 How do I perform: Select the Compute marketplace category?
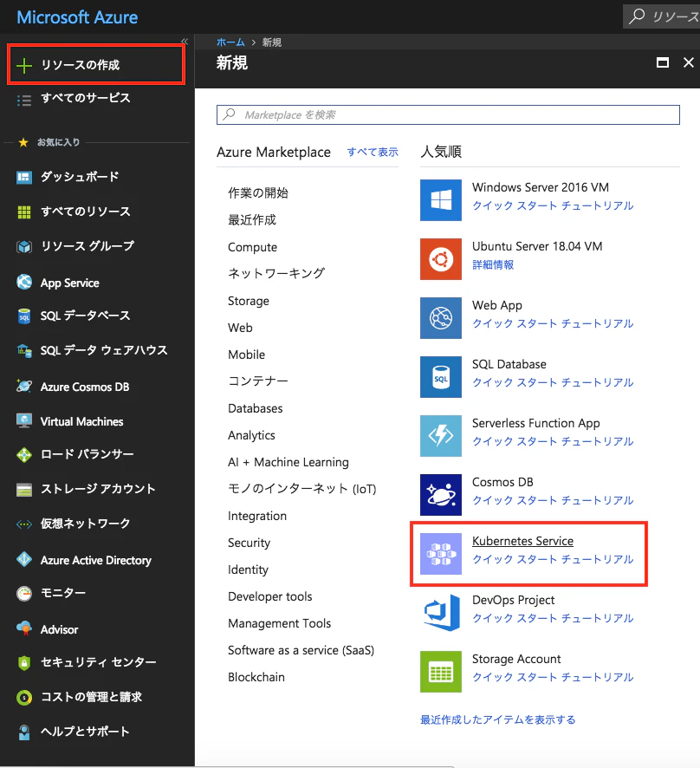[253, 247]
